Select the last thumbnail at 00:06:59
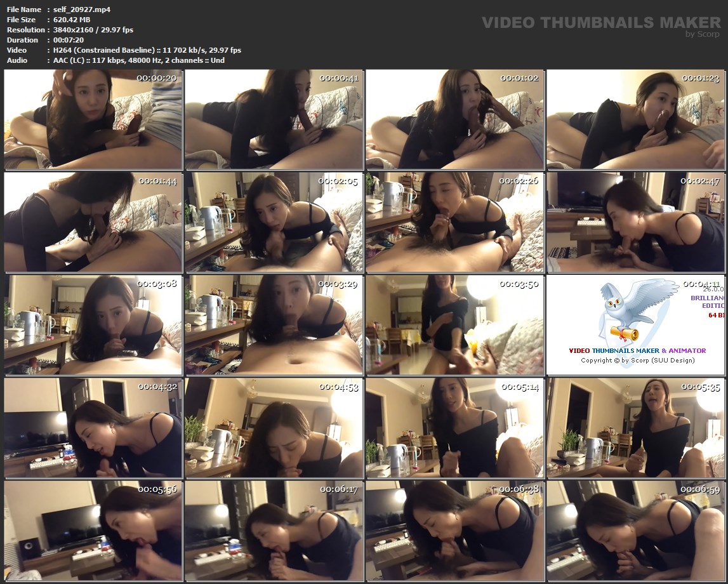This screenshot has height=584, width=728. [636, 530]
